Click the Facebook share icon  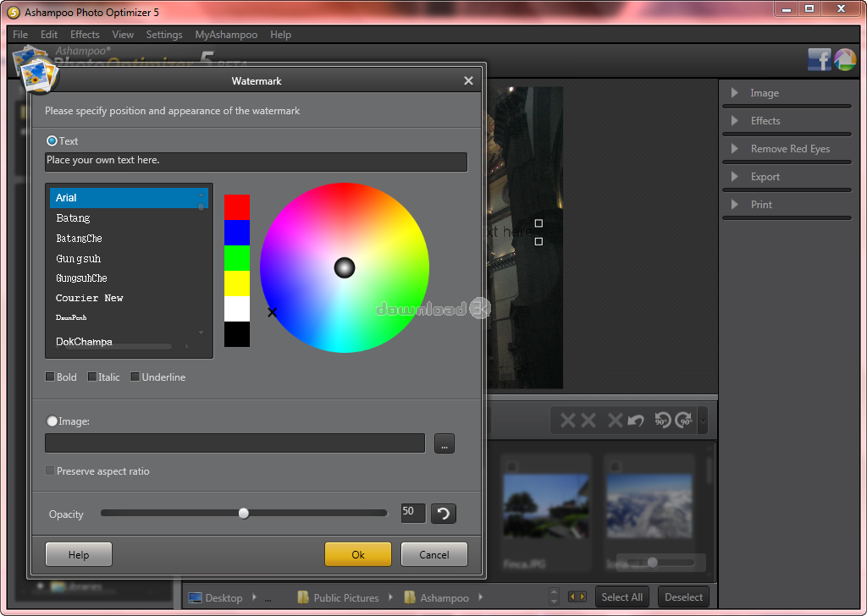tap(819, 59)
